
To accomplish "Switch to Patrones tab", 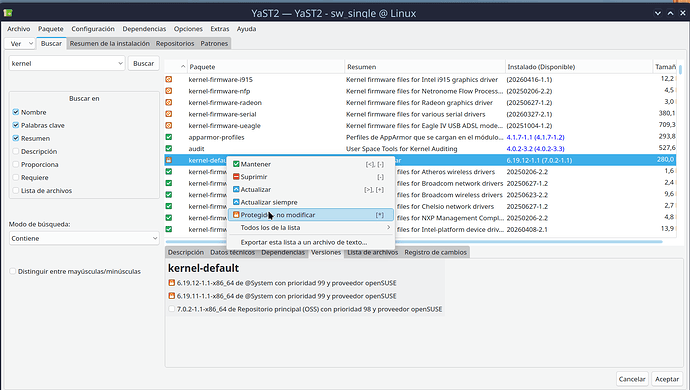I will (214, 44).
